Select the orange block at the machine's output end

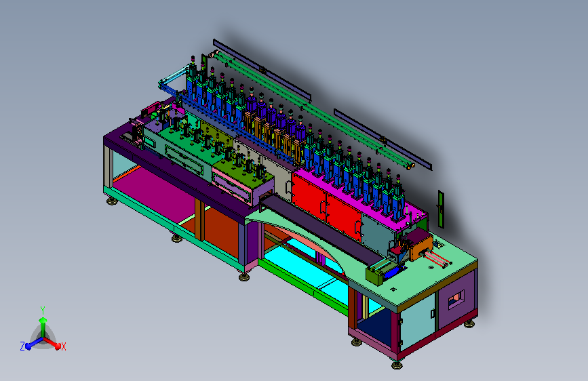click(421, 247)
